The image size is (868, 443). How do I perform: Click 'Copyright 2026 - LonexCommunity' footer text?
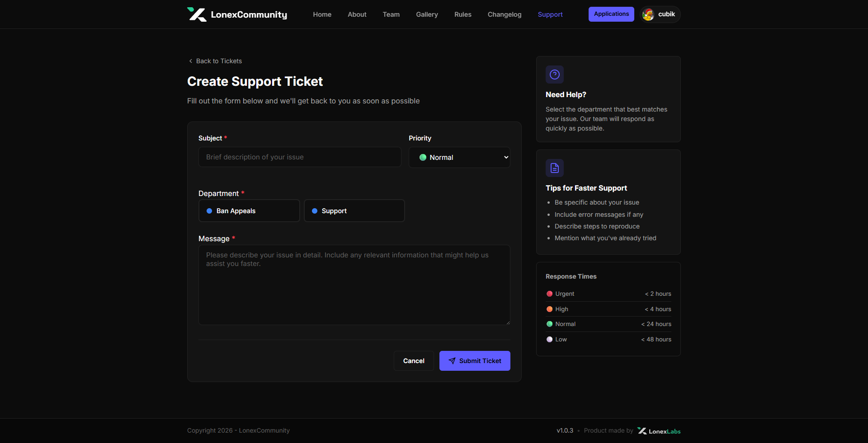[x=238, y=431]
